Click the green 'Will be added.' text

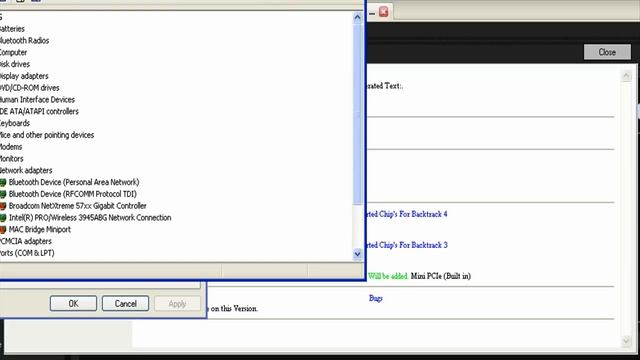388,276
